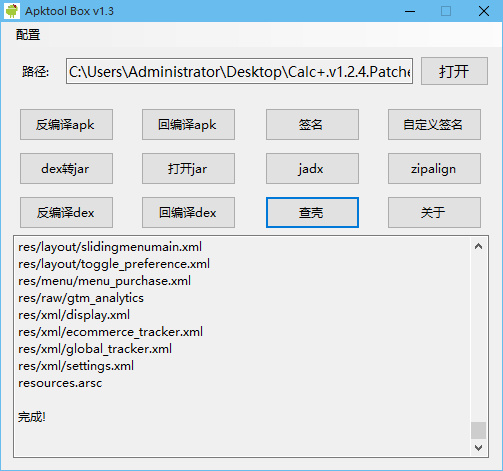Select res/layout/slidingmenumain.xml line
The height and width of the screenshot is (471, 503).
tap(110, 247)
